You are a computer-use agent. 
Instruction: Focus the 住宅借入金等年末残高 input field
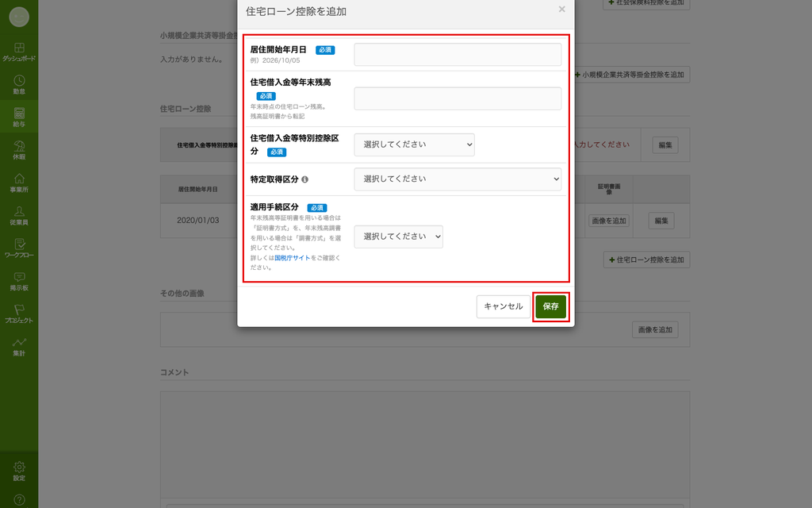pyautogui.click(x=458, y=98)
